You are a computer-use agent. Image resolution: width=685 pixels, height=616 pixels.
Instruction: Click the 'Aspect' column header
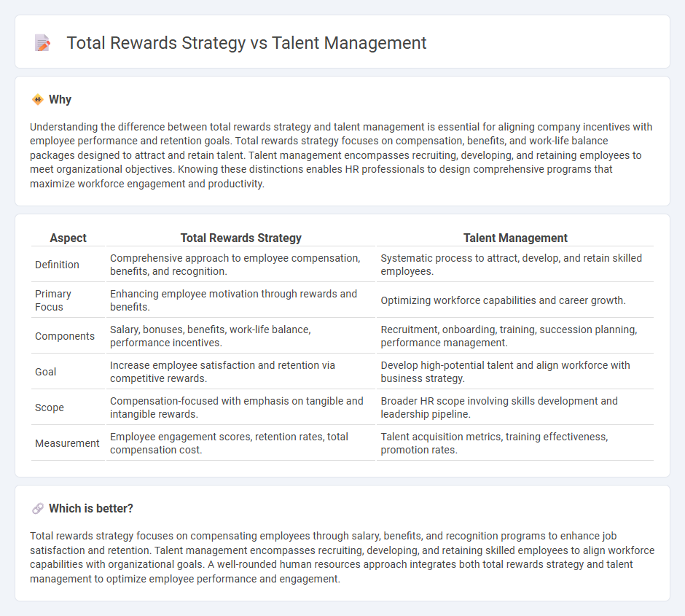point(68,238)
